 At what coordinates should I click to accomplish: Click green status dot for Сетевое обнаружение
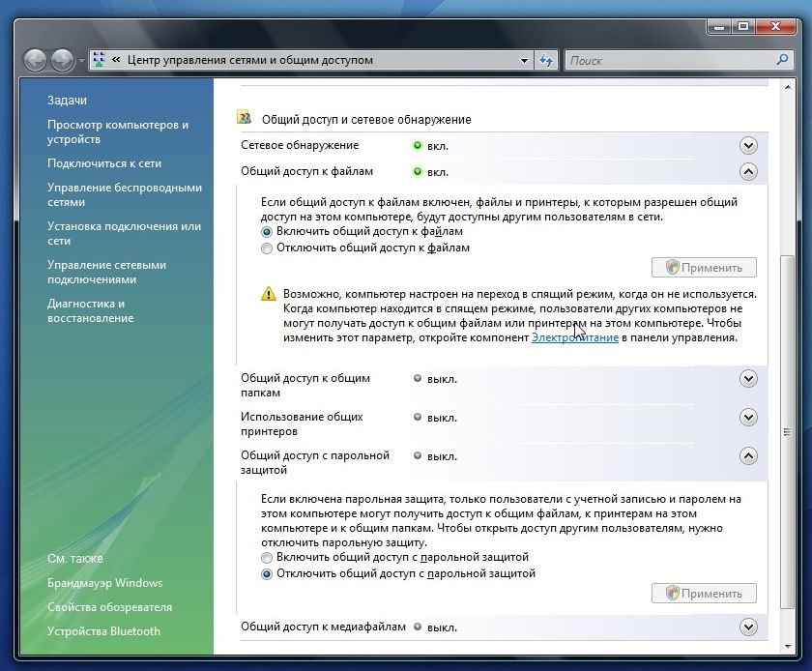click(418, 146)
